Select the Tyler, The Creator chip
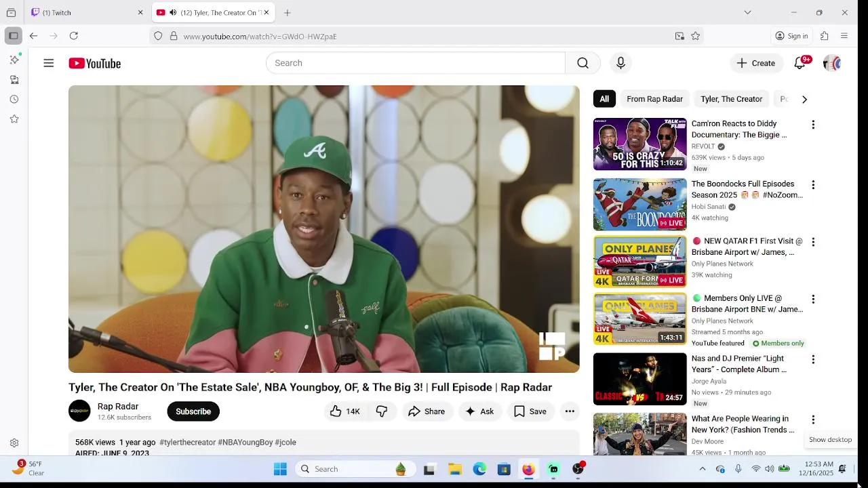This screenshot has width=868, height=488. click(x=732, y=99)
